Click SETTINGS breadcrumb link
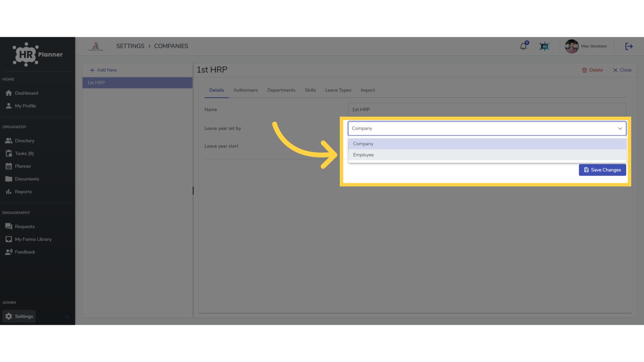Viewport: 644px width, 362px height. [x=130, y=46]
